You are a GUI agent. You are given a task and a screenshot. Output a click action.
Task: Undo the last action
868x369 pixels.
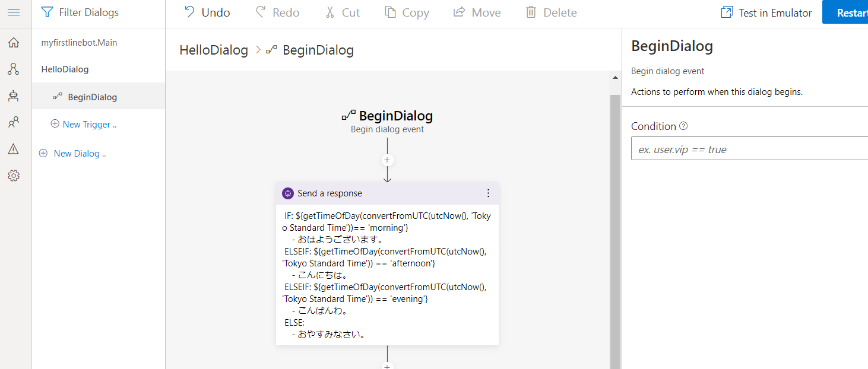tap(207, 12)
